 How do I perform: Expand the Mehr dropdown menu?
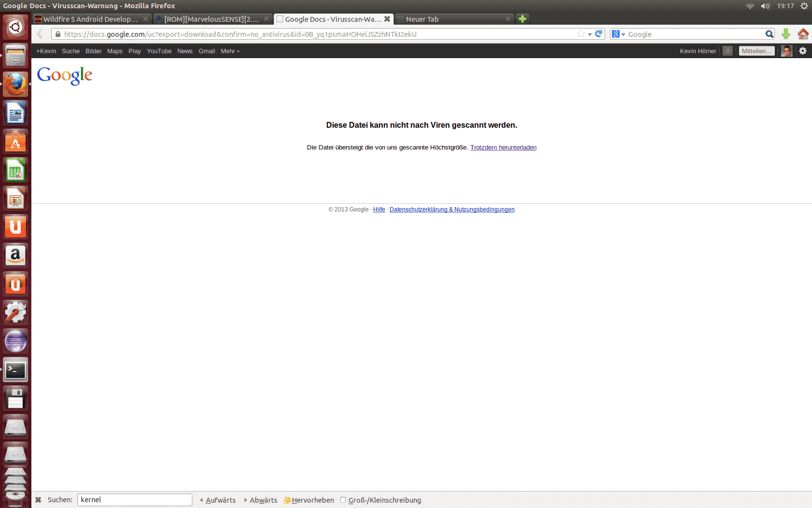(230, 51)
